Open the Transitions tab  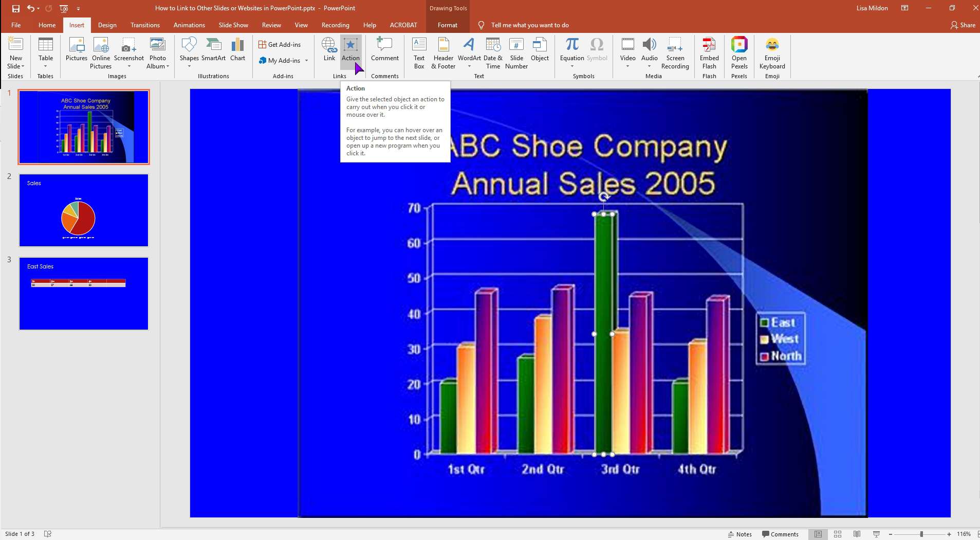145,25
